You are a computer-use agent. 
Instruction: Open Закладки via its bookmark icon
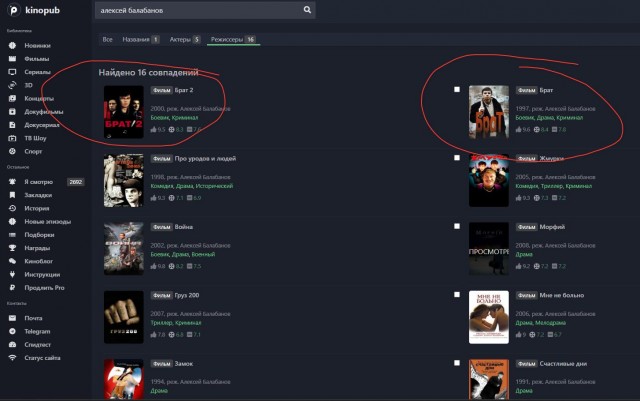12,195
